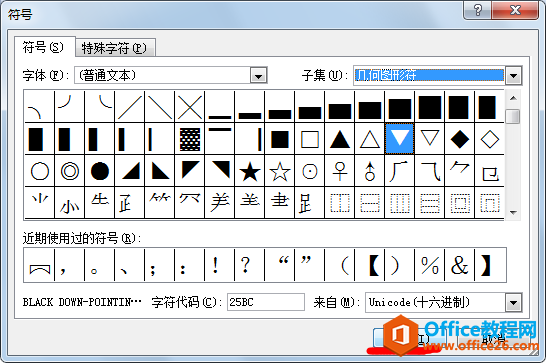The height and width of the screenshot is (363, 546).
Task: Select the black down-pointing triangle symbol
Action: pyautogui.click(x=399, y=139)
